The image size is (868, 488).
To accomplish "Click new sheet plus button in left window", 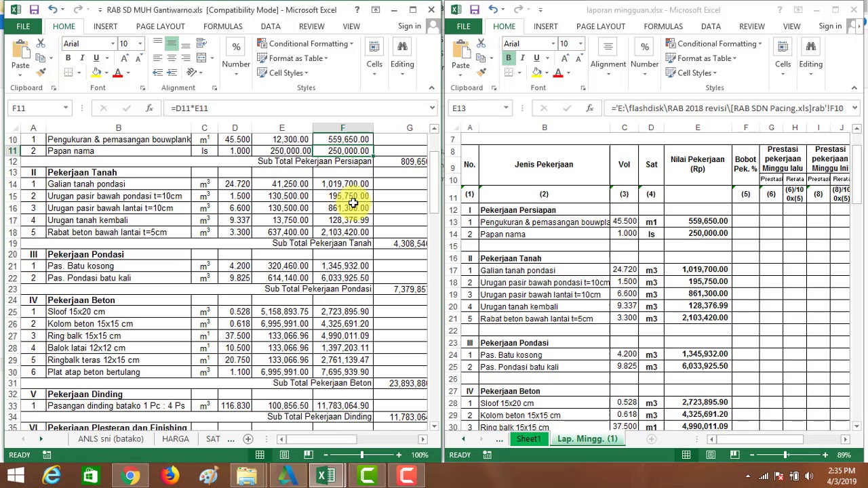I will coord(248,439).
